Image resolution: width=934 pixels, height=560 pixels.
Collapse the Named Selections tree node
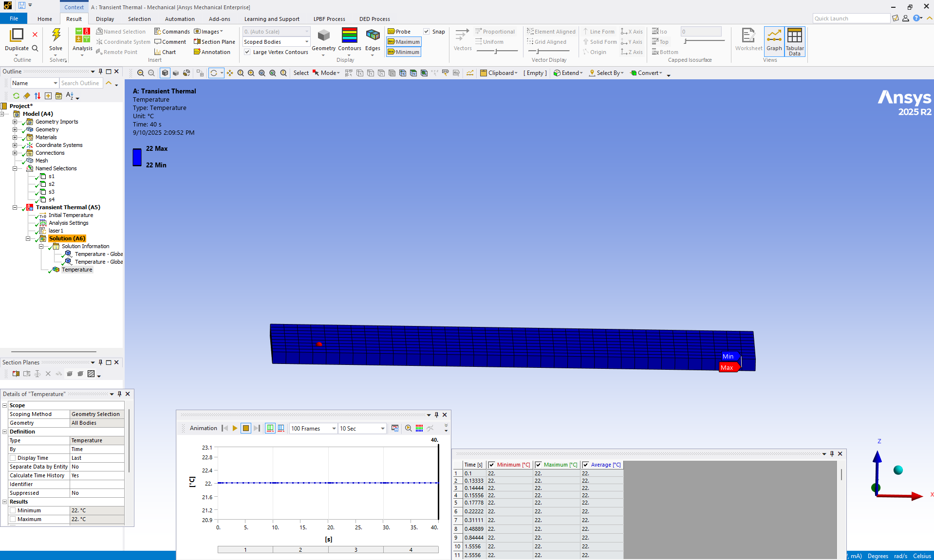pos(15,168)
